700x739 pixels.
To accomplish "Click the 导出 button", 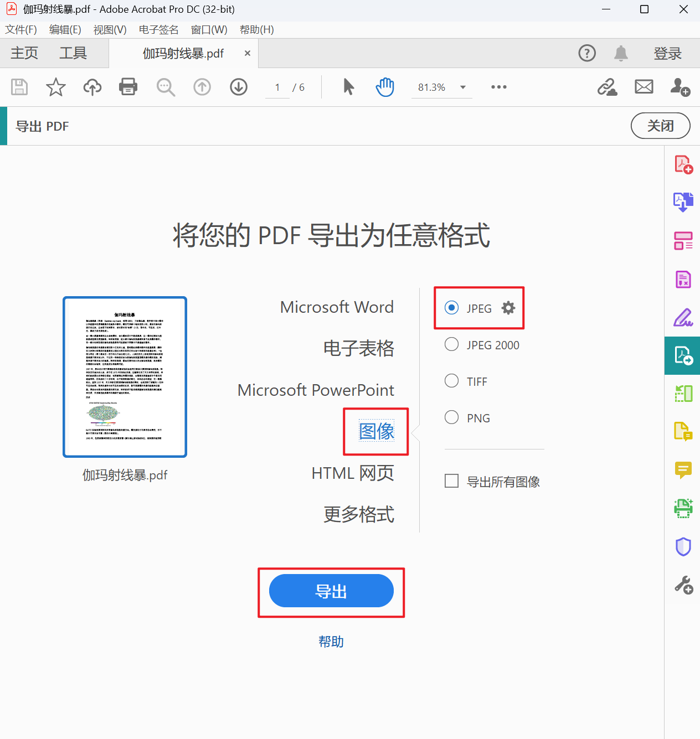I will click(331, 591).
